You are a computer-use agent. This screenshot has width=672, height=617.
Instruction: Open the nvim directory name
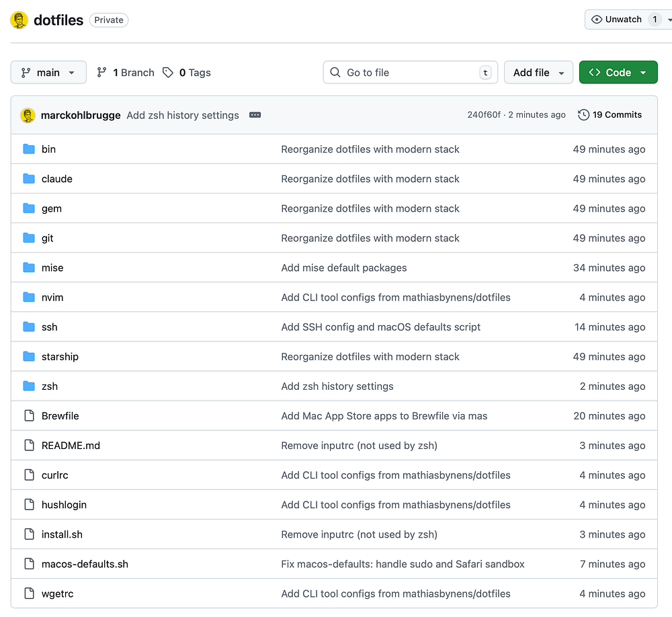[52, 297]
